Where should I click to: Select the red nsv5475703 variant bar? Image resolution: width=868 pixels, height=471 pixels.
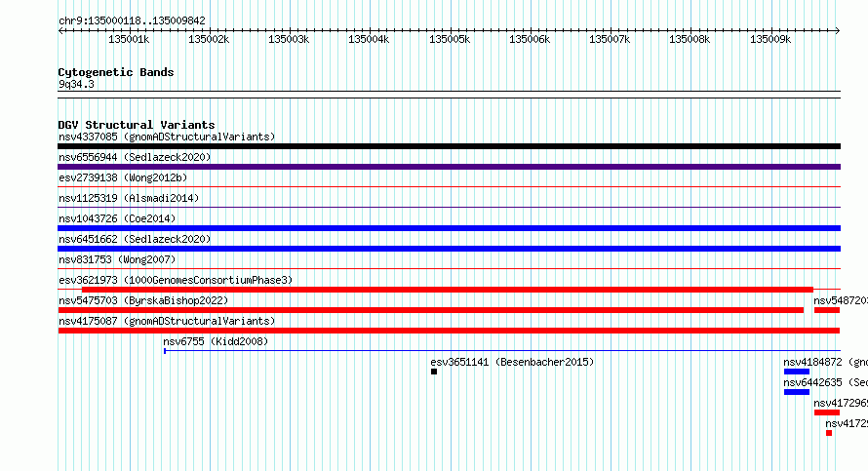pyautogui.click(x=431, y=310)
